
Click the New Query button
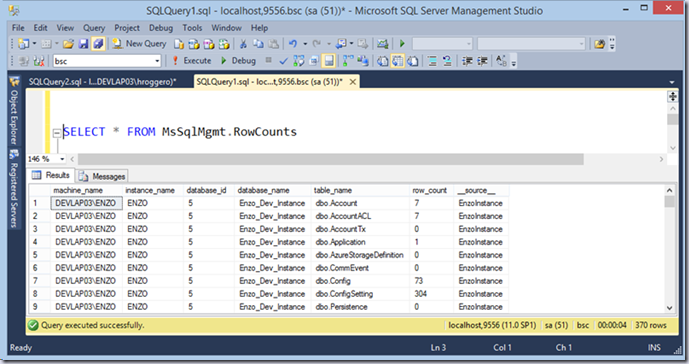coord(139,44)
